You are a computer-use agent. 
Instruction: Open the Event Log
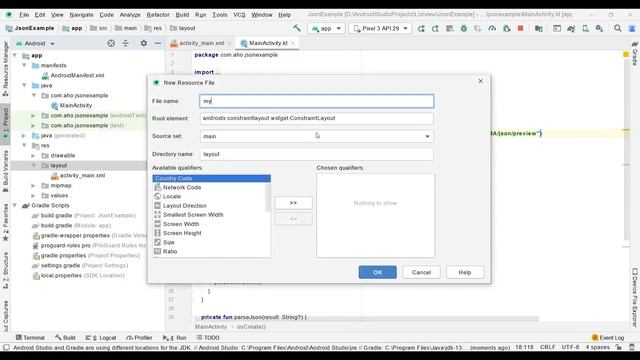[608, 338]
